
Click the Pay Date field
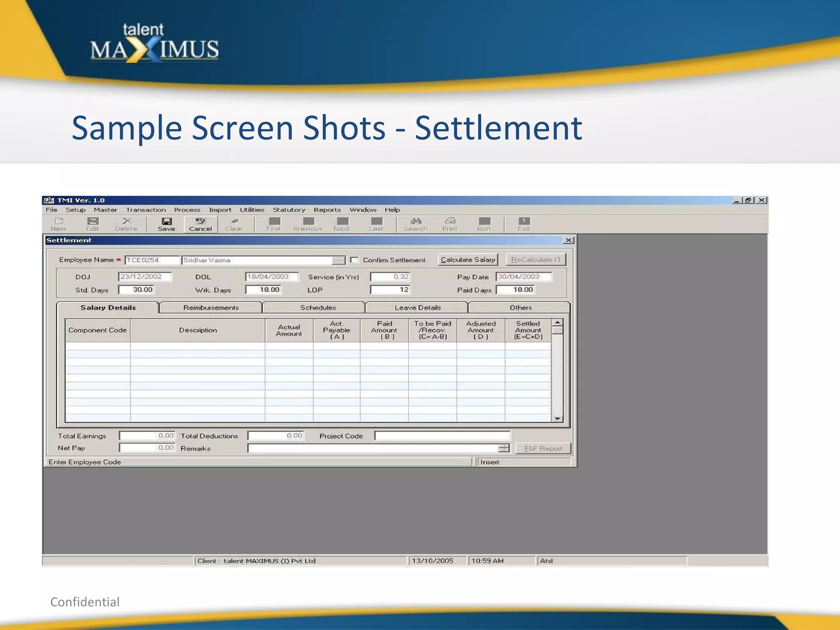[x=524, y=277]
